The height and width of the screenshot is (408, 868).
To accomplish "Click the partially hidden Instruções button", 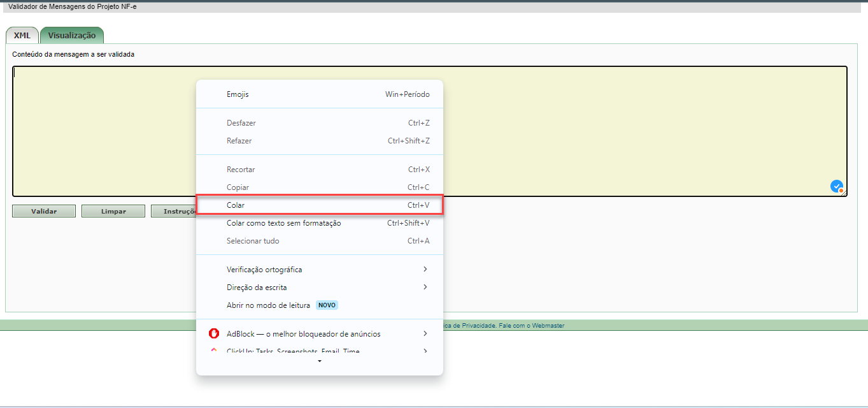I will coord(174,211).
